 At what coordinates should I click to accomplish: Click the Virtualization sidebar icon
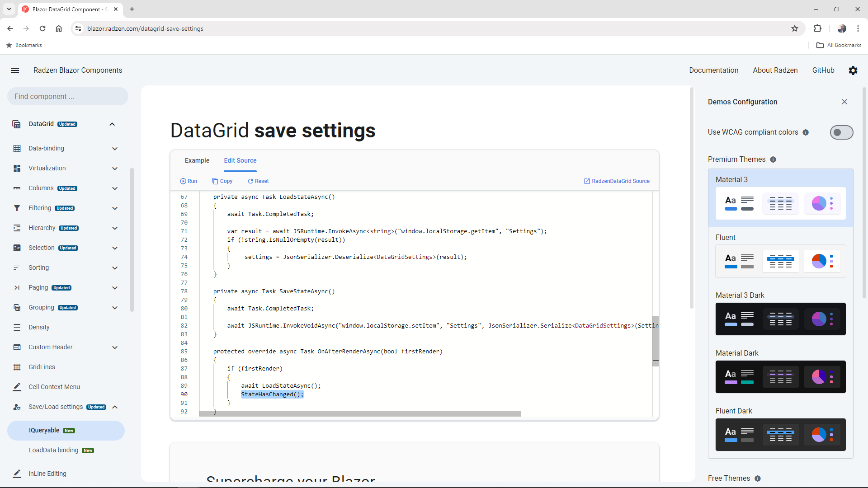pos(17,168)
